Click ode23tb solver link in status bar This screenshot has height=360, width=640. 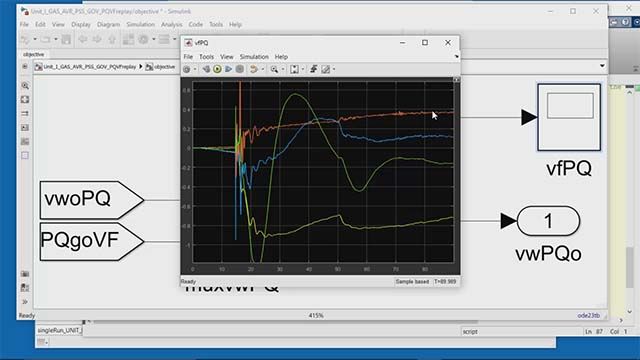click(x=588, y=316)
